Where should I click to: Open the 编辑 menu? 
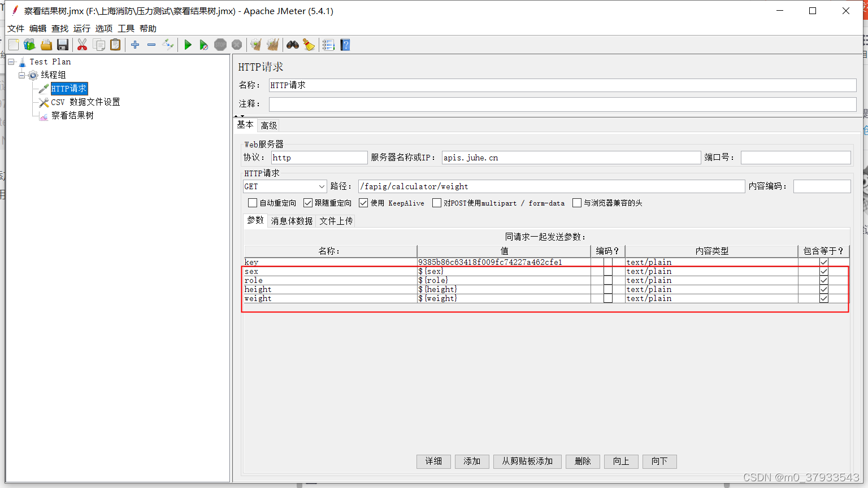point(38,29)
